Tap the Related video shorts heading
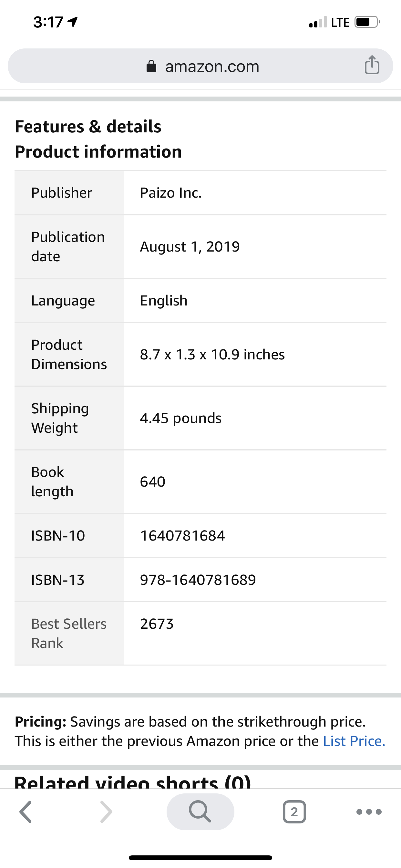The image size is (401, 868). pyautogui.click(x=132, y=781)
